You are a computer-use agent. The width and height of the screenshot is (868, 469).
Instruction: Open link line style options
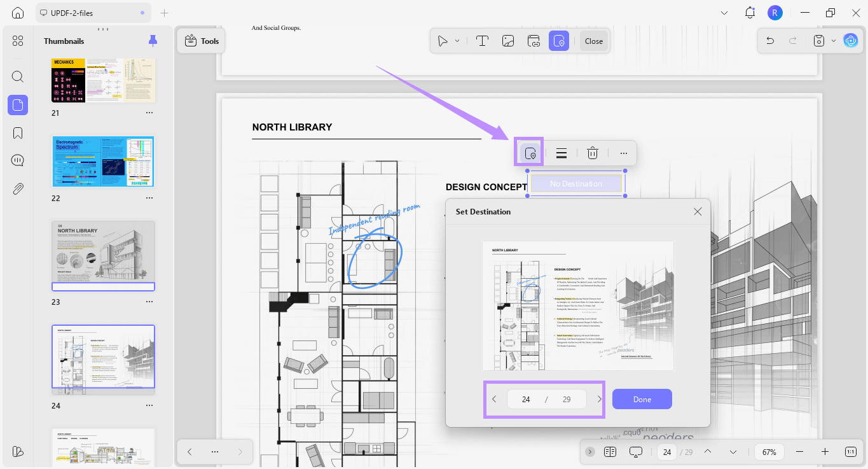click(x=561, y=153)
